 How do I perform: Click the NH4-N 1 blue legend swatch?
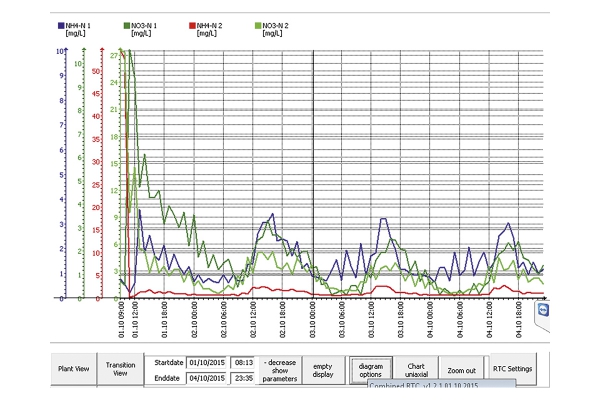point(61,26)
